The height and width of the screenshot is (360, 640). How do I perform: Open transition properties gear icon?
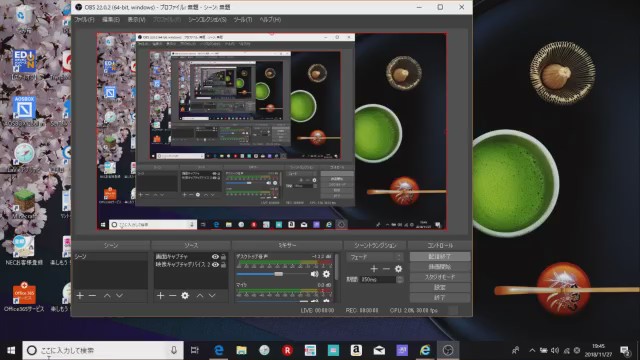click(398, 268)
